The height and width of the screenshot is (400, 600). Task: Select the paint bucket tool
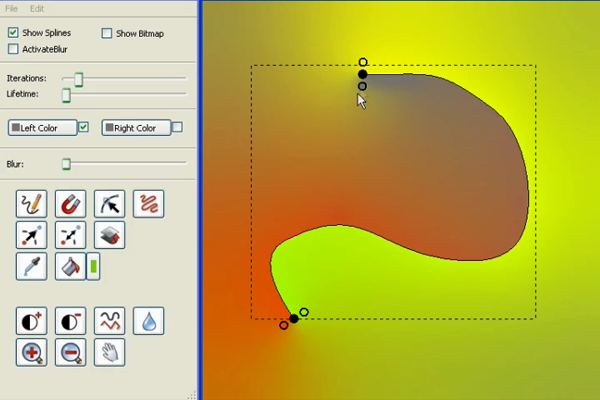pyautogui.click(x=70, y=266)
